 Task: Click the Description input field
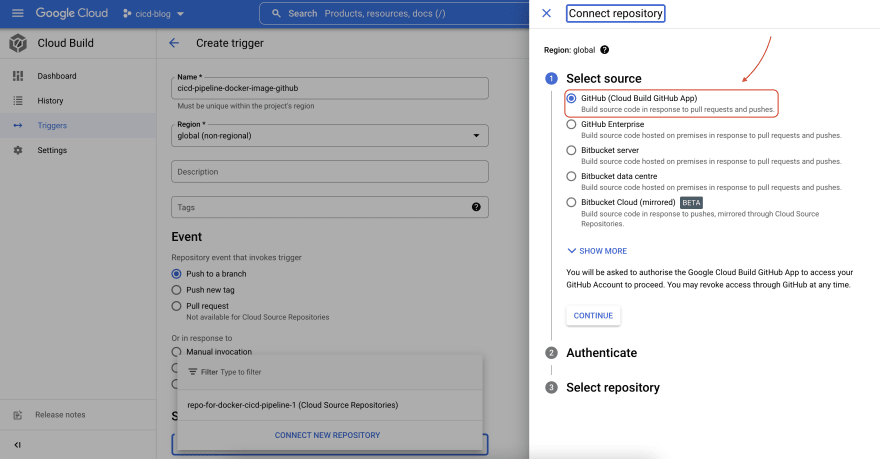[x=329, y=172]
